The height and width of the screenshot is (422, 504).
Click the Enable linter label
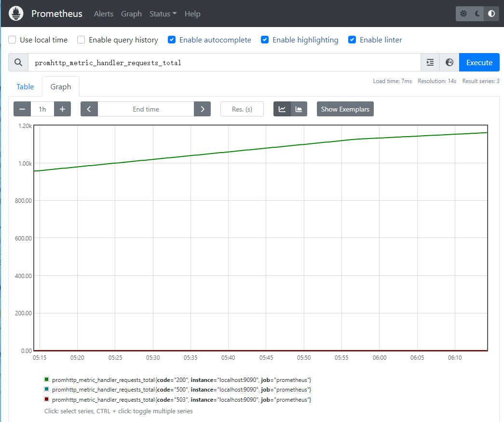(381, 40)
